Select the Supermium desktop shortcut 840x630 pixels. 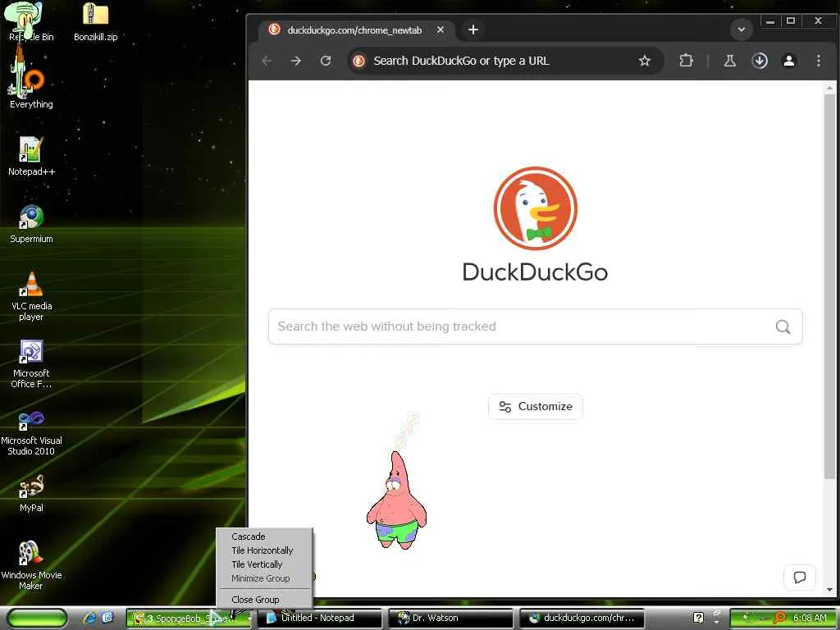[31, 224]
